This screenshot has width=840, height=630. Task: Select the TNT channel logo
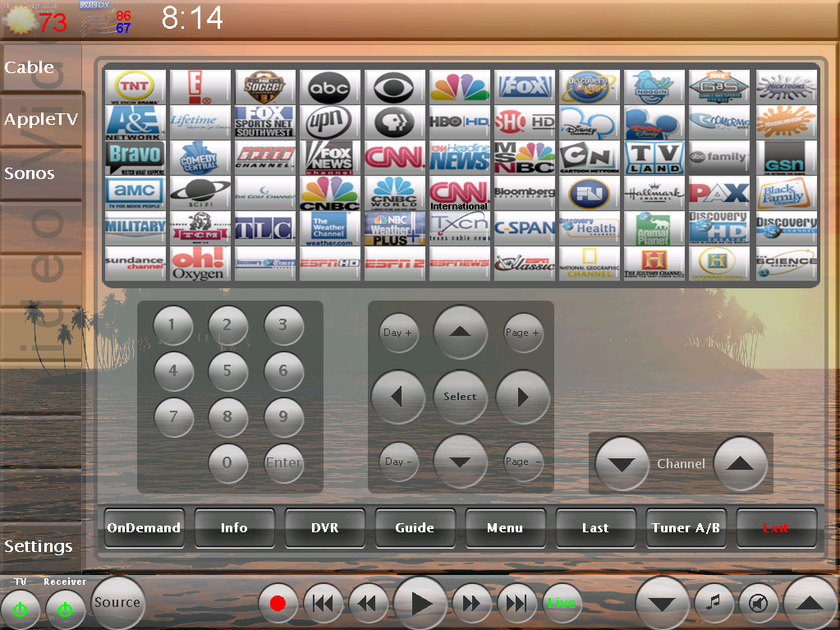135,87
